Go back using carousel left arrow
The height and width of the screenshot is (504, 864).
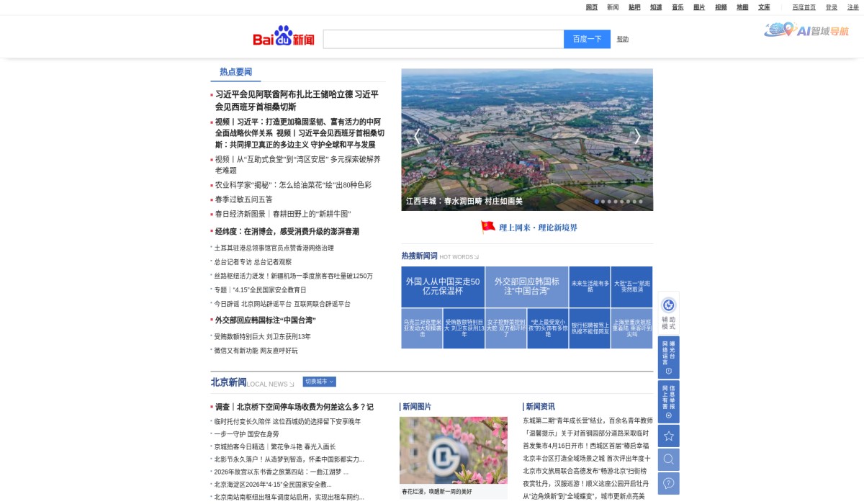[x=416, y=136]
